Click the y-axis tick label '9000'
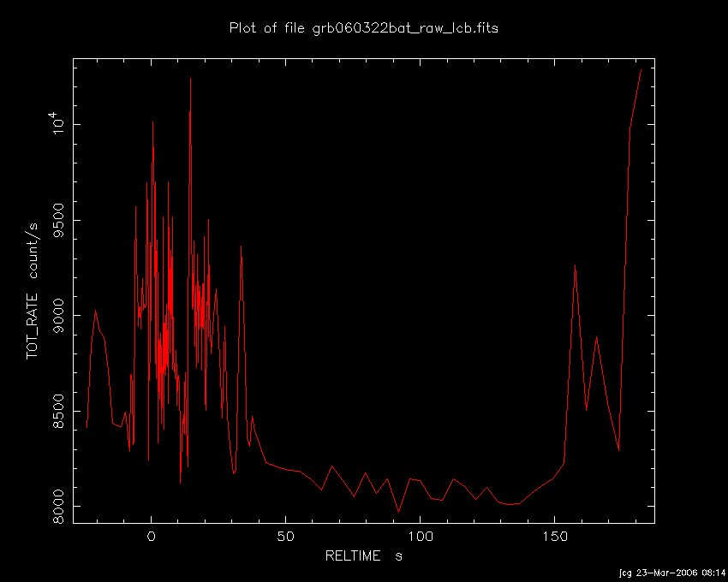This screenshot has width=728, height=582. pyautogui.click(x=58, y=316)
